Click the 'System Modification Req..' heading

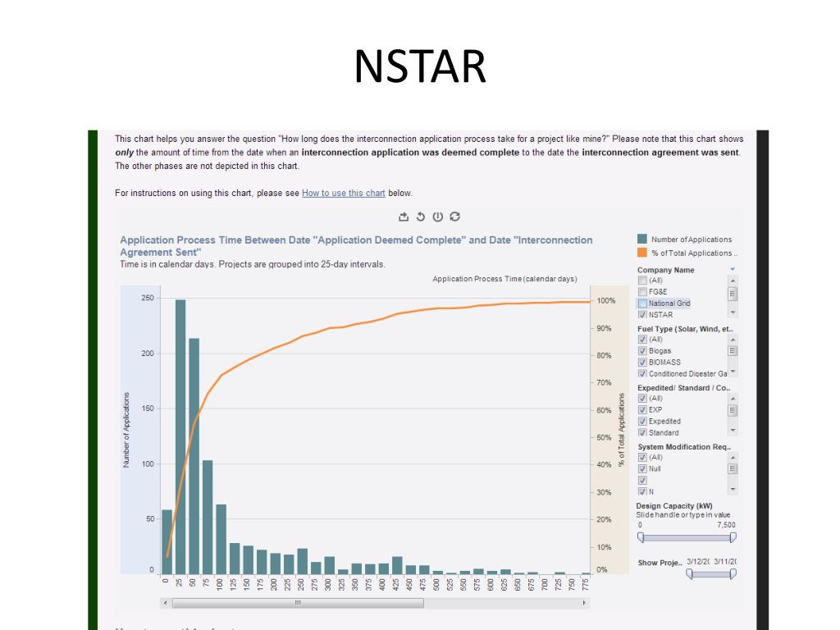[x=684, y=447]
